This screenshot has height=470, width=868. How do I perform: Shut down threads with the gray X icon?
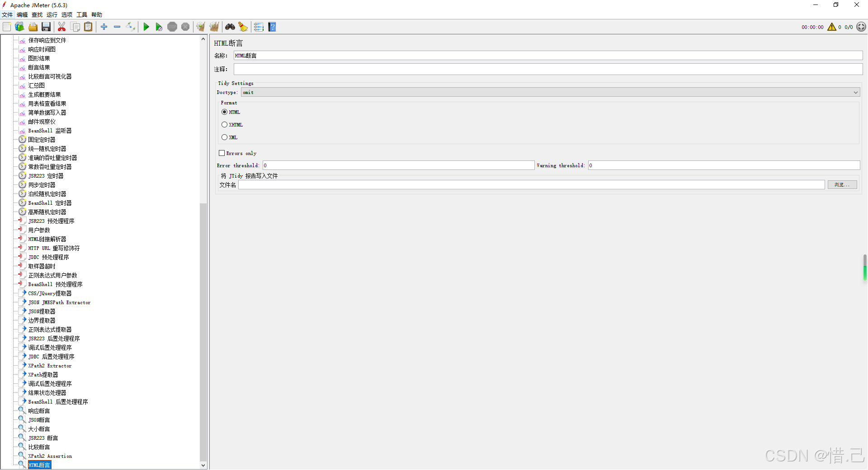pos(185,27)
